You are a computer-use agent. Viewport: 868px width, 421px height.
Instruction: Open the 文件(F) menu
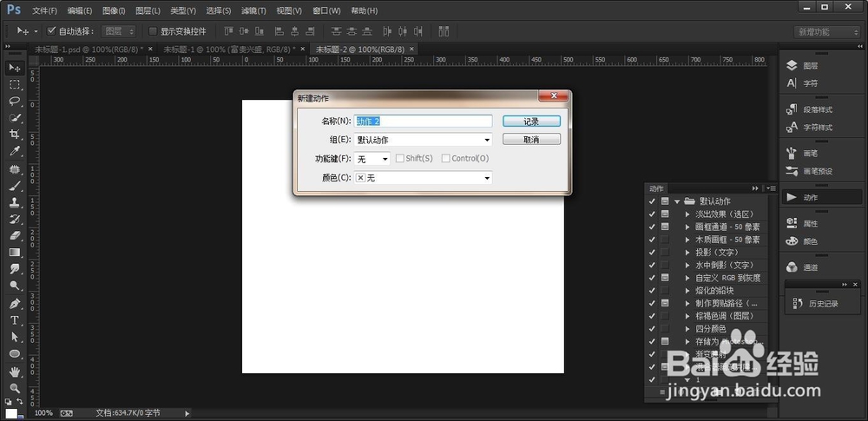point(44,10)
